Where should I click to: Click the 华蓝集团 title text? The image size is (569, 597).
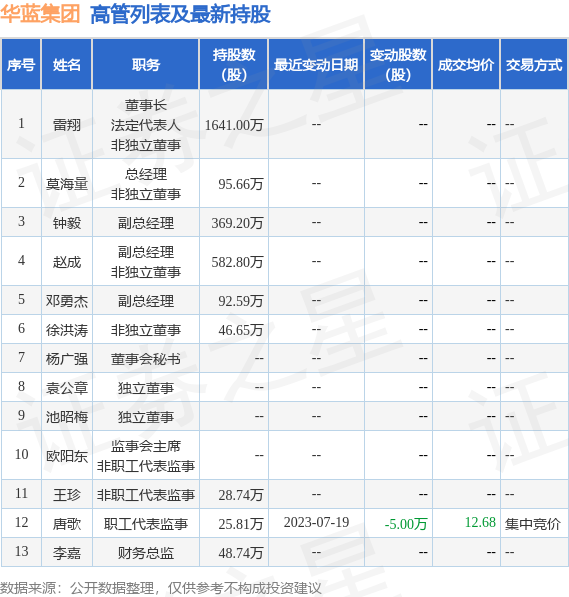point(40,14)
